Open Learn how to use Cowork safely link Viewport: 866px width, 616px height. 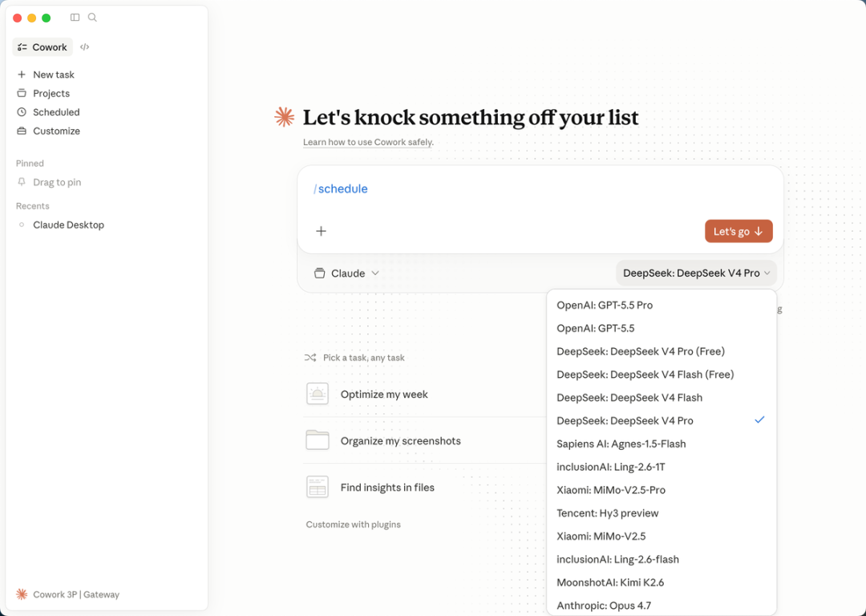pos(368,142)
